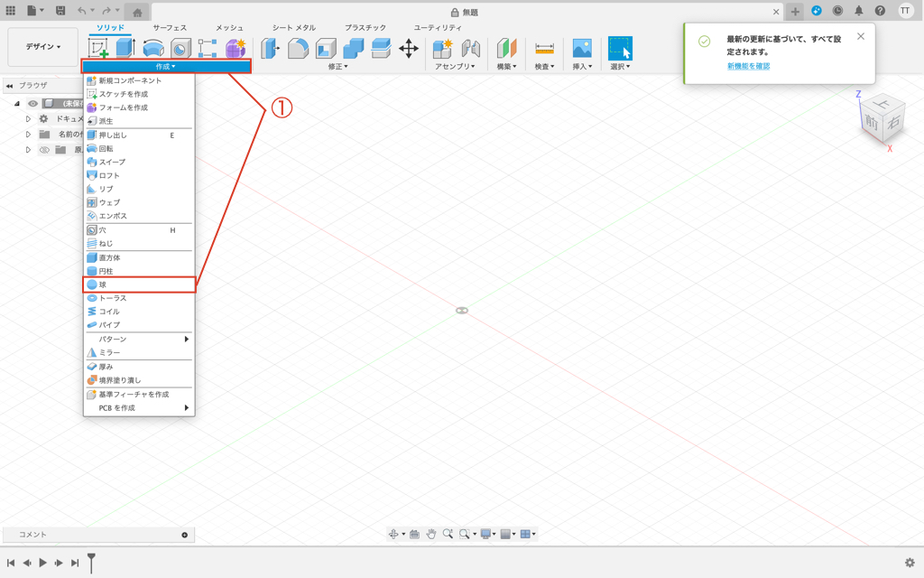Viewport: 924px width, 578px height.
Task: Click the Redo arrow icon
Action: click(x=106, y=11)
